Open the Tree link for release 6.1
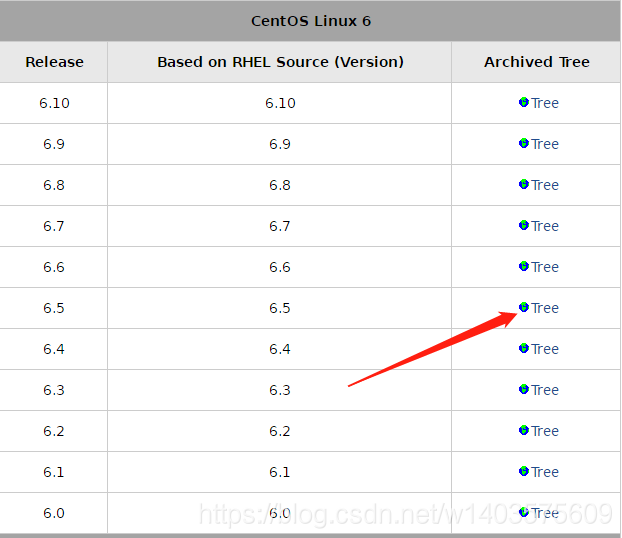 coord(545,472)
